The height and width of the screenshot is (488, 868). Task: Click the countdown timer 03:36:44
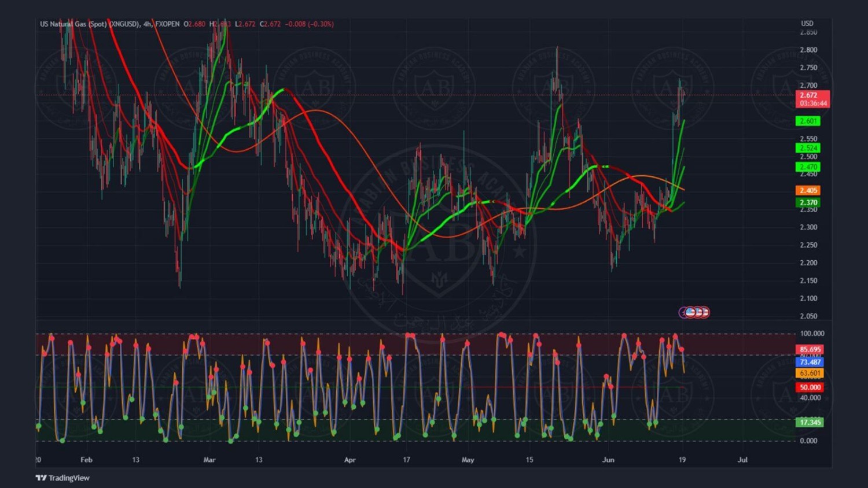point(813,103)
